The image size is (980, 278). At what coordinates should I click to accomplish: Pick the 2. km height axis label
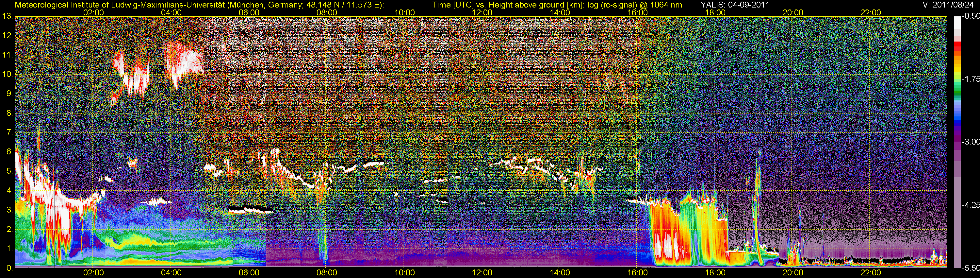pyautogui.click(x=9, y=229)
